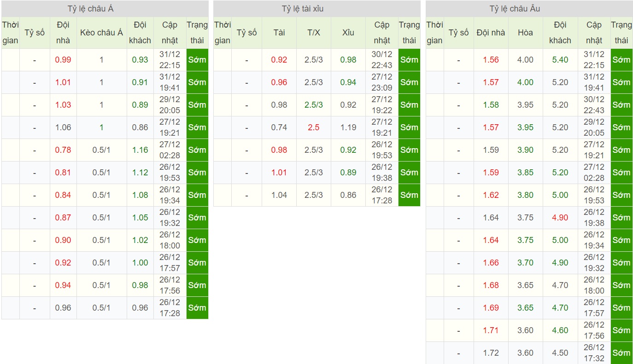Image resolution: width=633 pixels, height=364 pixels.
Task: Click the tài xỉu update time 27/12 19:22
Action: coord(382,105)
